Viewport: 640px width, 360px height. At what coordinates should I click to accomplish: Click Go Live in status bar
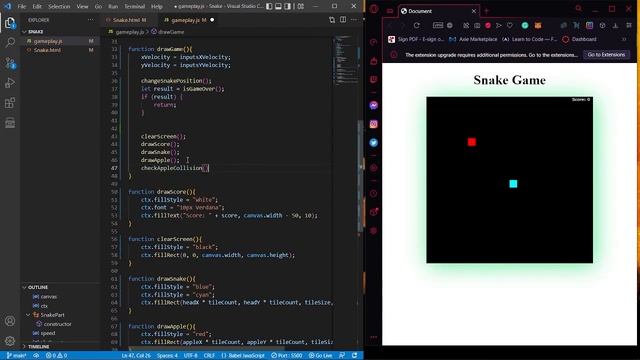click(321, 356)
